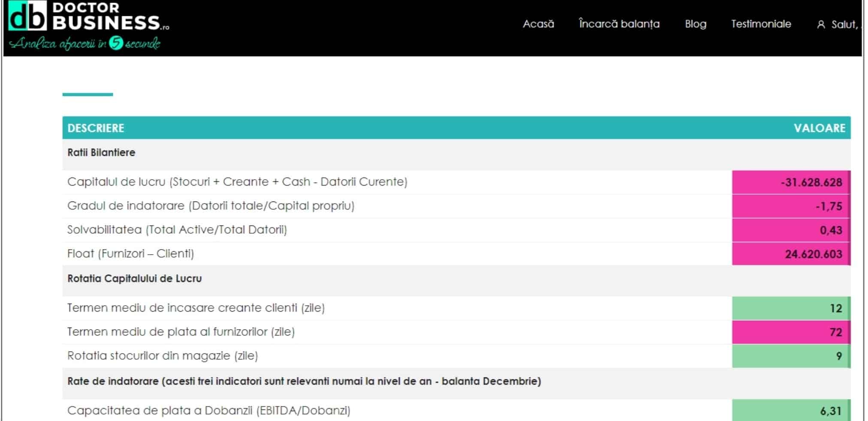The image size is (868, 421).
Task: Click the pink plata furnizorilor value 72
Action: (x=835, y=332)
